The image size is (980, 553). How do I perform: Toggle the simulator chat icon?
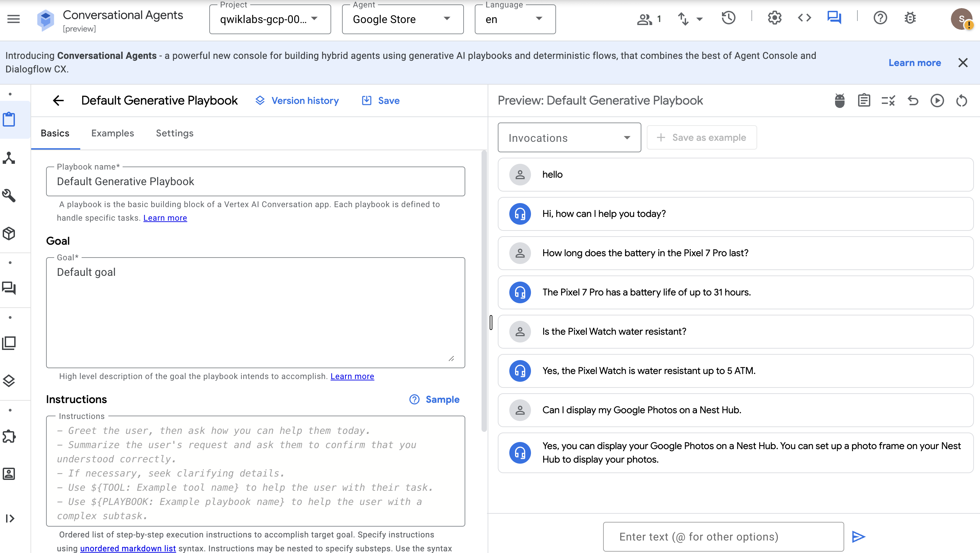tap(834, 18)
